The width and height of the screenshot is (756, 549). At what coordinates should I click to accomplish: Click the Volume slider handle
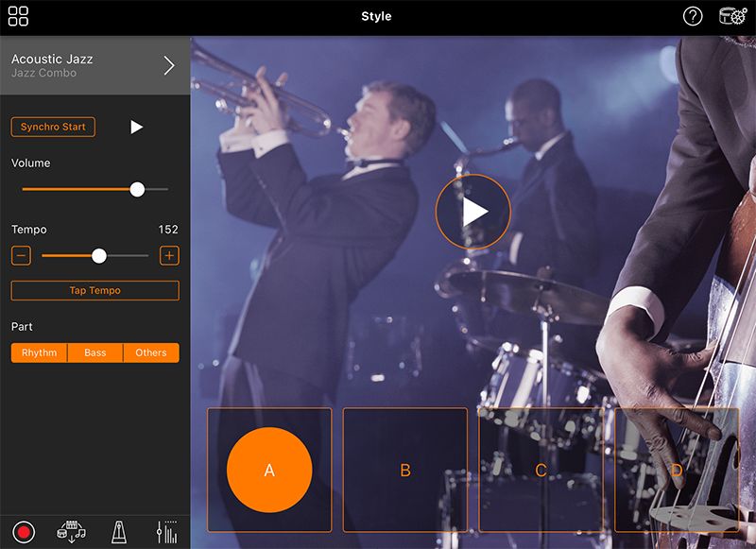point(137,189)
